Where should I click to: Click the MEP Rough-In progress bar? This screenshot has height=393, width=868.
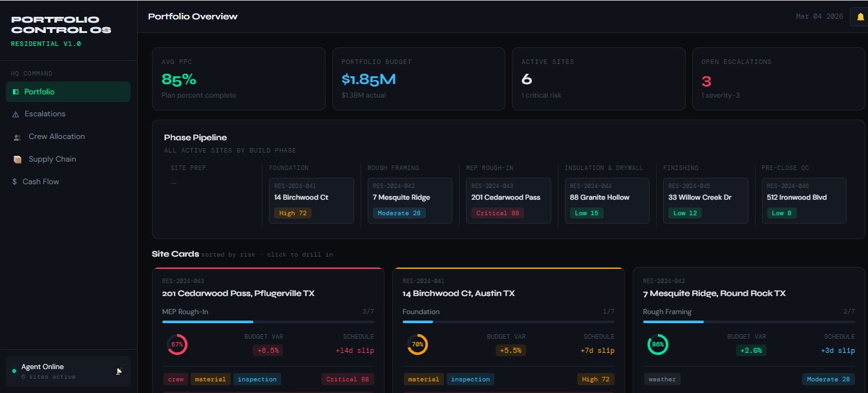pyautogui.click(x=268, y=322)
